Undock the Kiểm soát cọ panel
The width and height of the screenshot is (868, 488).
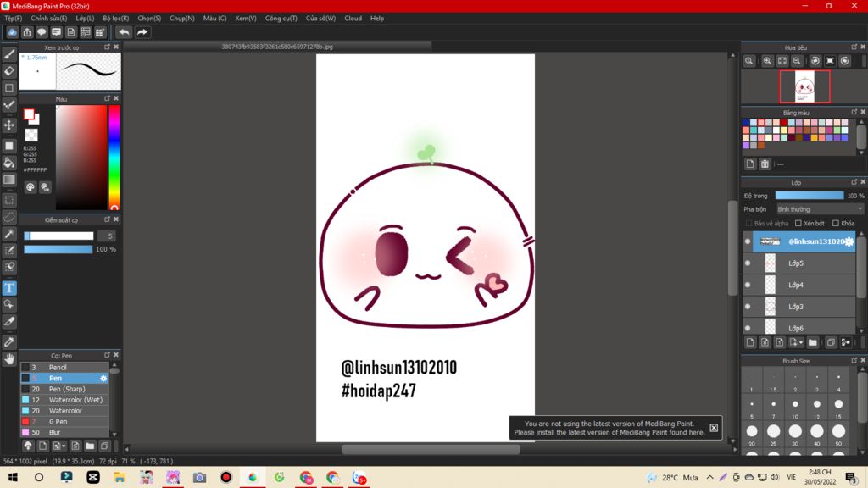click(x=108, y=219)
